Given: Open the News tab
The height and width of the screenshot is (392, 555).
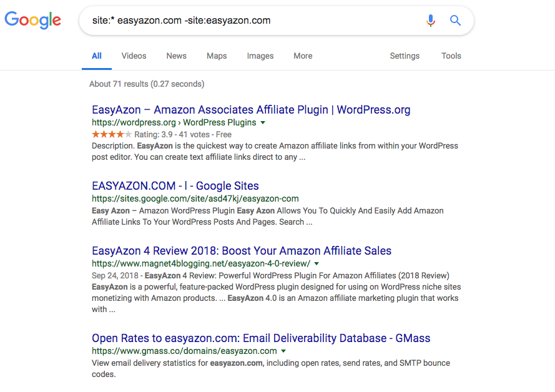Looking at the screenshot, I should pos(176,56).
